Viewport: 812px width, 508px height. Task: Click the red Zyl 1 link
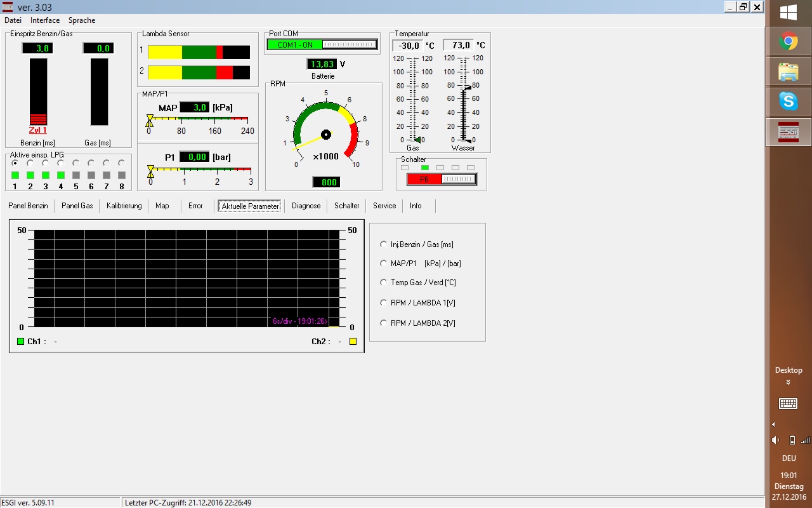[x=38, y=130]
